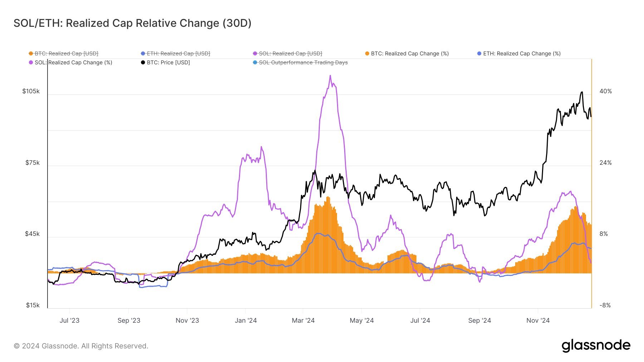Select the Nov '24 x-axis label
The image size is (644, 362).
538,321
